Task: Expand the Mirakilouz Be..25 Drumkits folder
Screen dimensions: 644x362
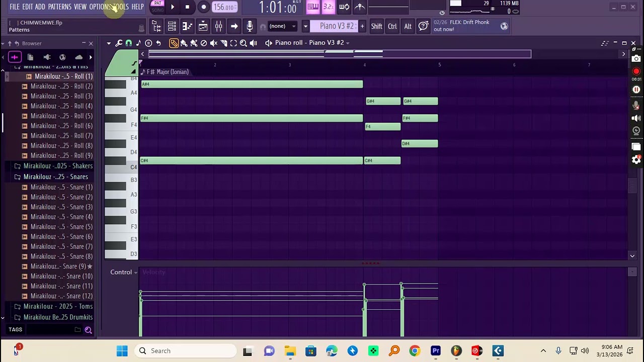Action: pyautogui.click(x=53, y=317)
